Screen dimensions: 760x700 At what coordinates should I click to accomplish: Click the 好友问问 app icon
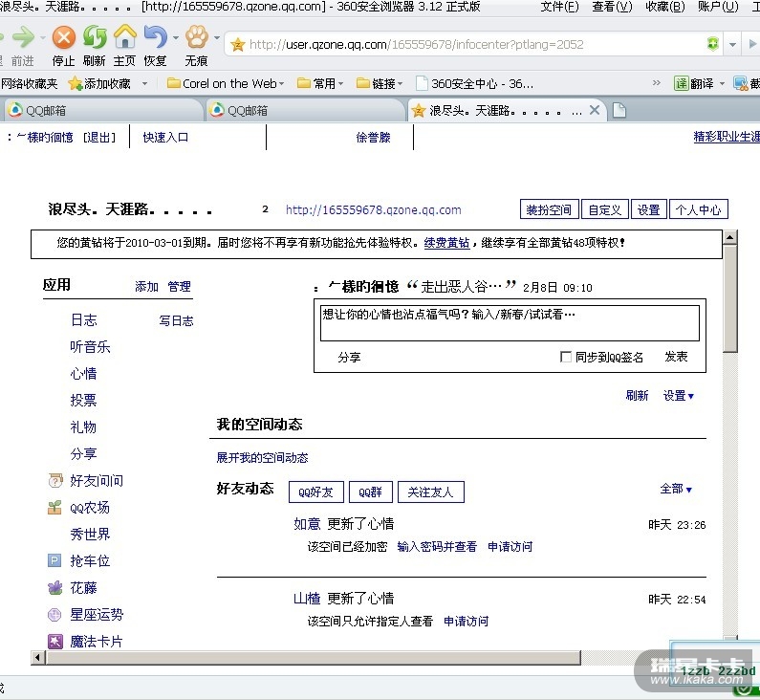[55, 481]
